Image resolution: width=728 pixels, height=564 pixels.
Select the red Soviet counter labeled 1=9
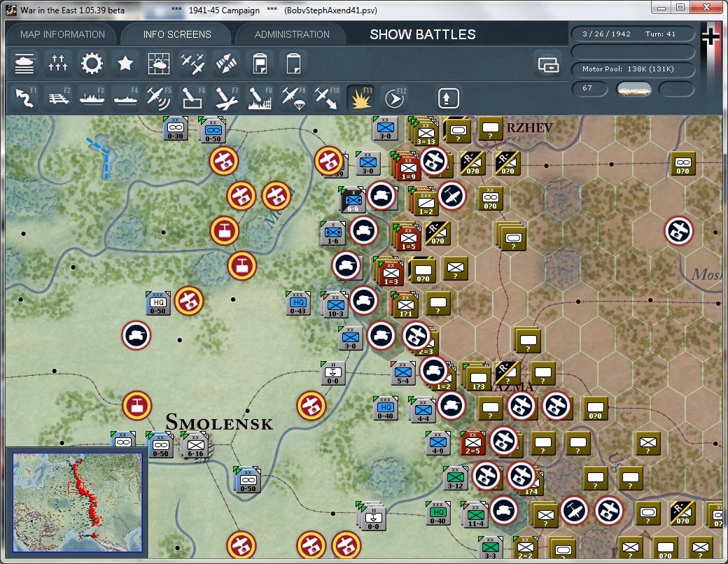click(407, 166)
